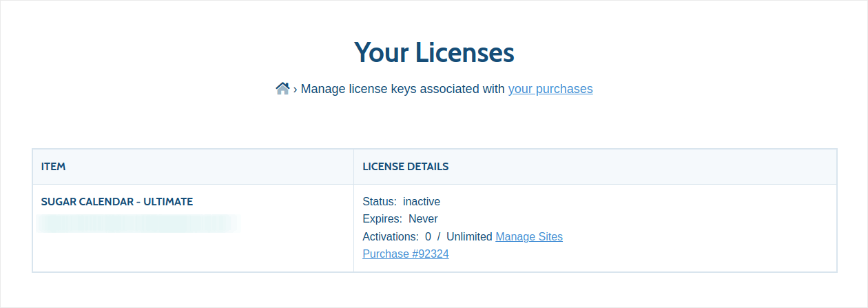
Task: Click 'SUGAR CALENDAR - ULTIMATE' item name
Action: pyautogui.click(x=117, y=202)
